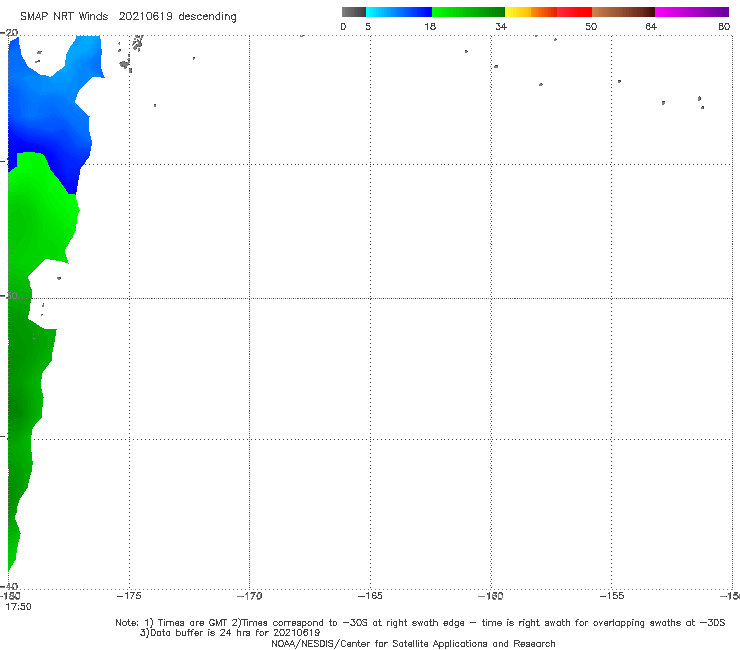Click the '5' color scale label

[x=368, y=26]
